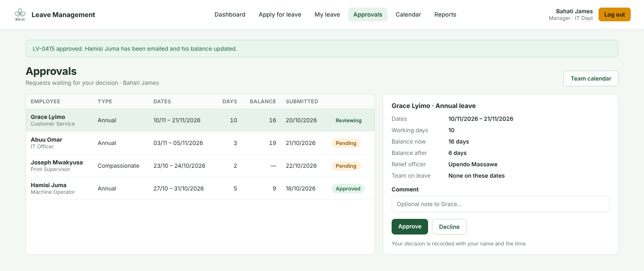Image resolution: width=644 pixels, height=271 pixels.
Task: Go to Apply for leave
Action: pos(280,15)
